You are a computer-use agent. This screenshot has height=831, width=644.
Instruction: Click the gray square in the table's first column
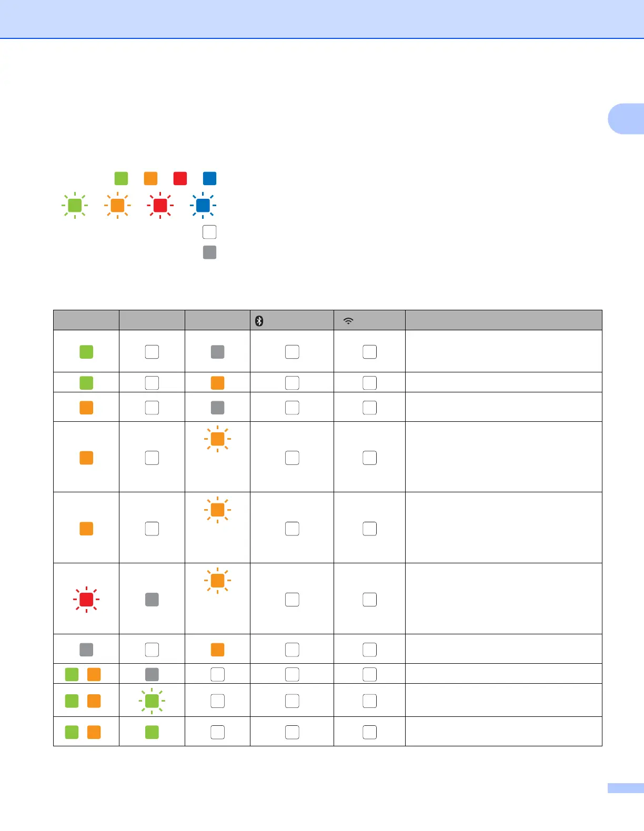86,650
